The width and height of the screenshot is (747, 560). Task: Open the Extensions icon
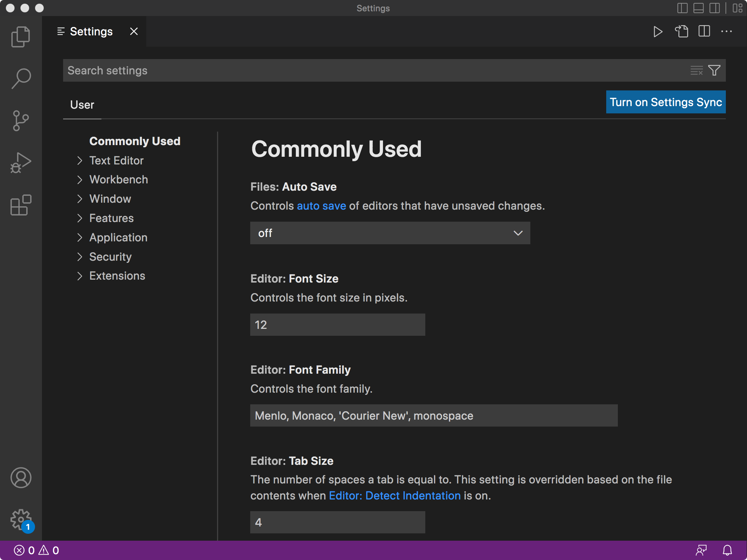click(21, 205)
